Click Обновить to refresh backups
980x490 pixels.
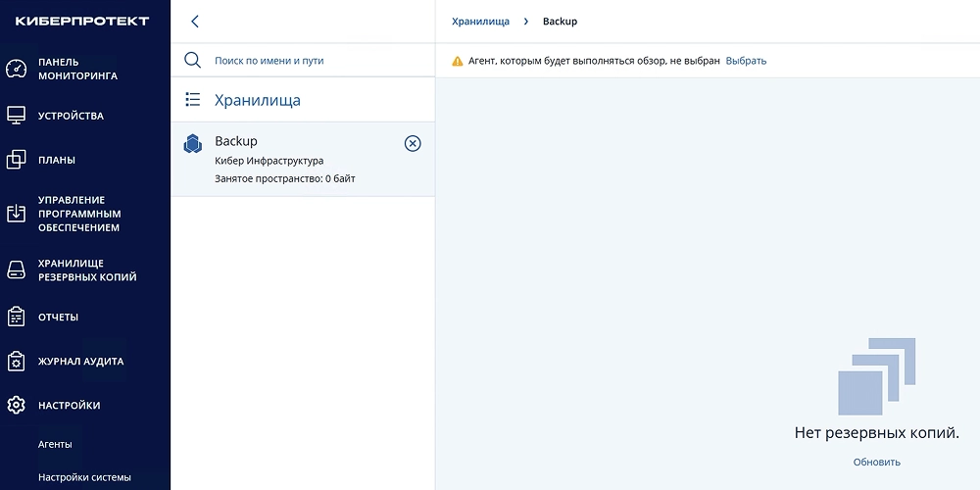(876, 462)
